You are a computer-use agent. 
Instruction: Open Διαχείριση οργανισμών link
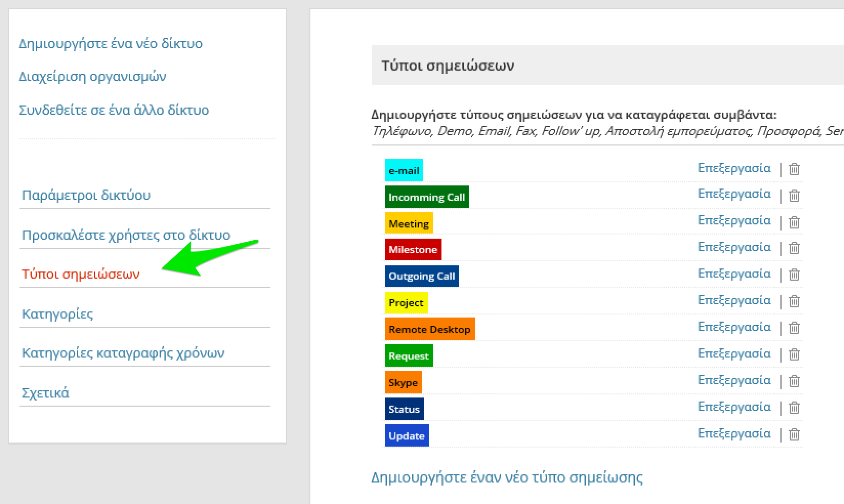pos(93,77)
